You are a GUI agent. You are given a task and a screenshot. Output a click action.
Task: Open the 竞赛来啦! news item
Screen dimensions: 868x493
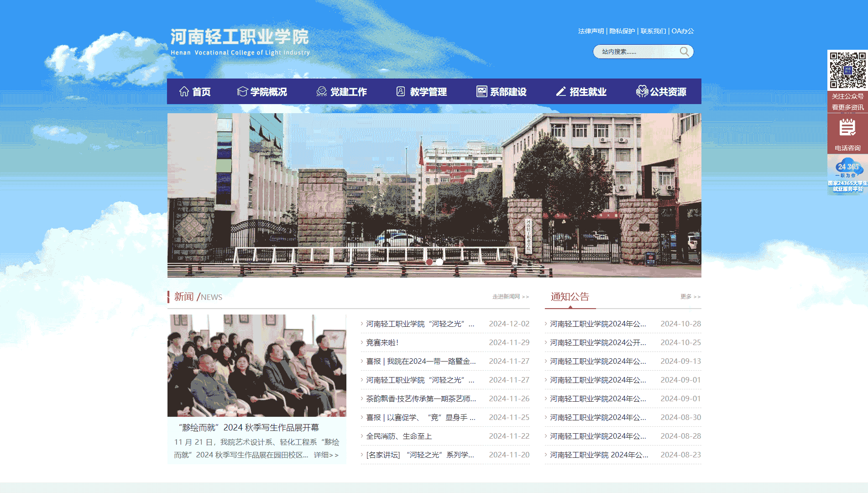click(x=382, y=342)
